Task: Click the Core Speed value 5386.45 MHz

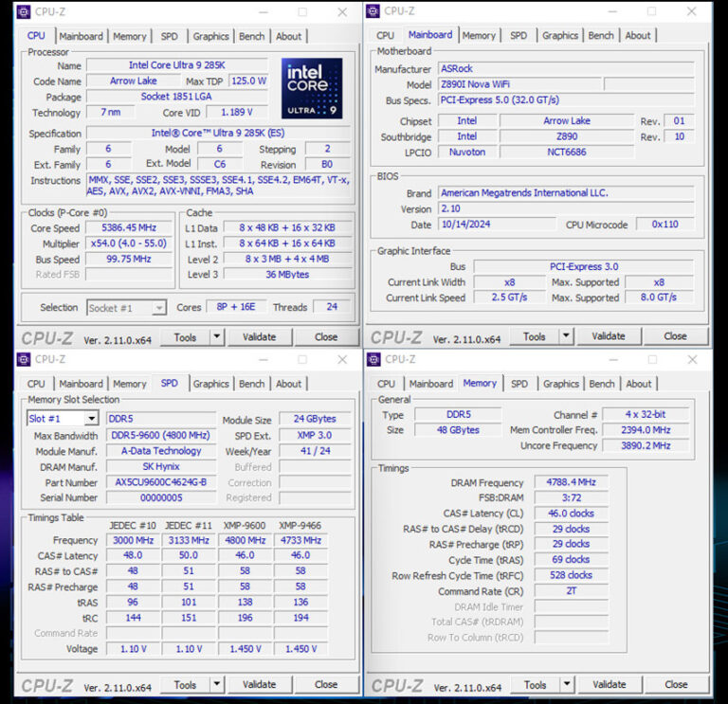Action: click(129, 227)
